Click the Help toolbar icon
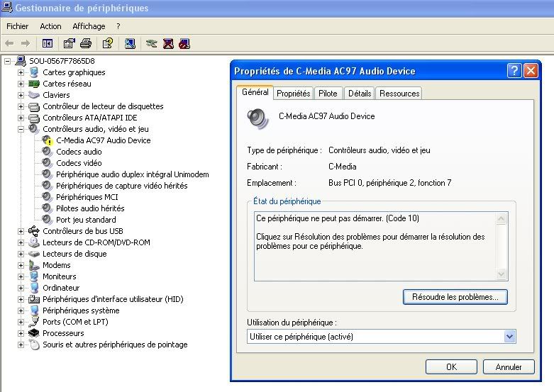The width and height of the screenshot is (554, 392). [x=107, y=43]
